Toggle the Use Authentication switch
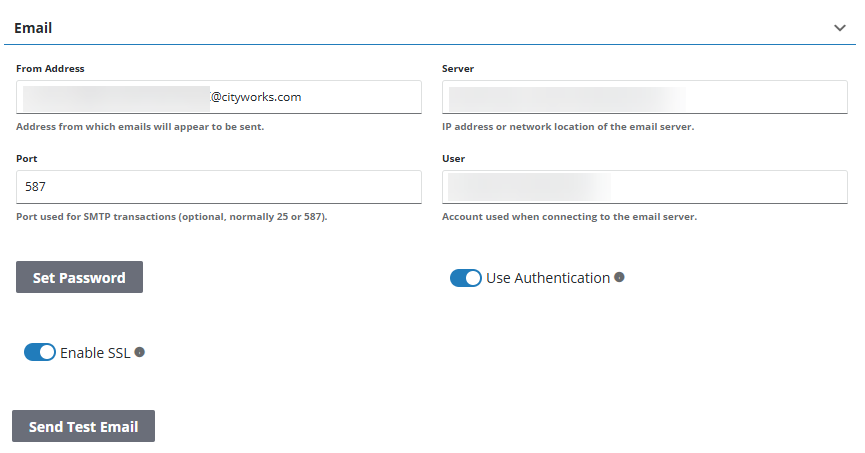 click(x=466, y=278)
